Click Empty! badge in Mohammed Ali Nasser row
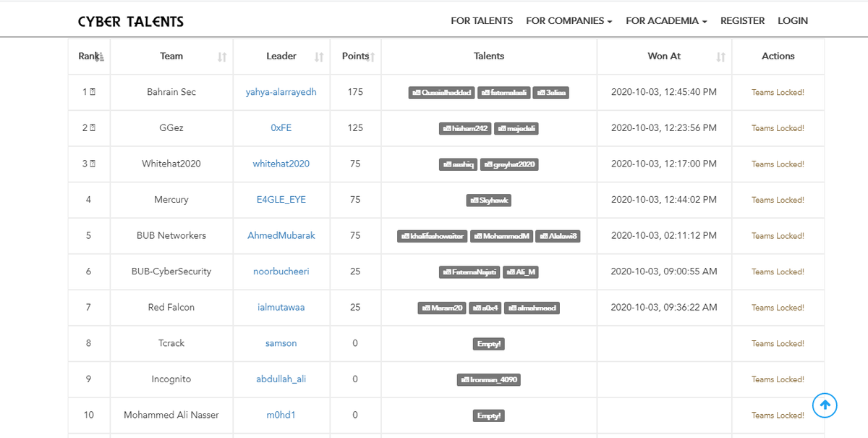This screenshot has height=438, width=868. click(489, 416)
